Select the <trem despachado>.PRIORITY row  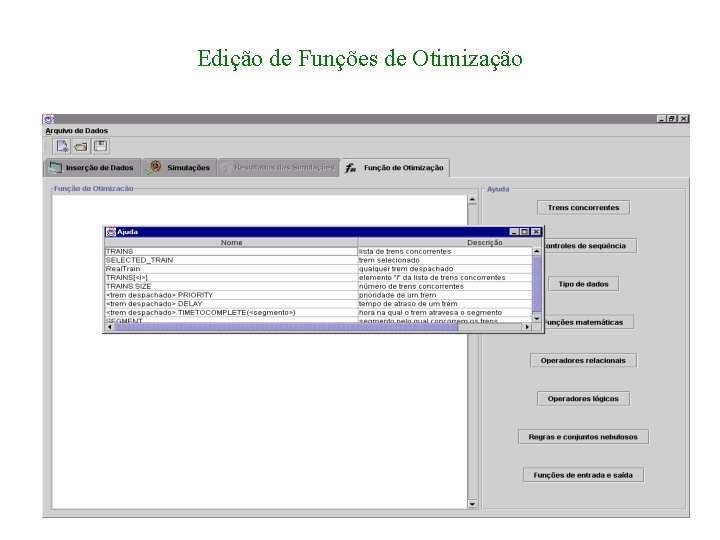point(318,295)
